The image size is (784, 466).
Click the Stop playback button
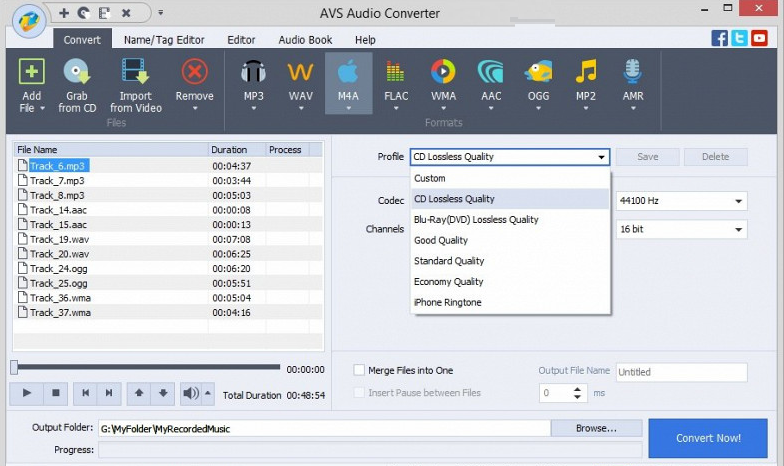click(x=56, y=393)
